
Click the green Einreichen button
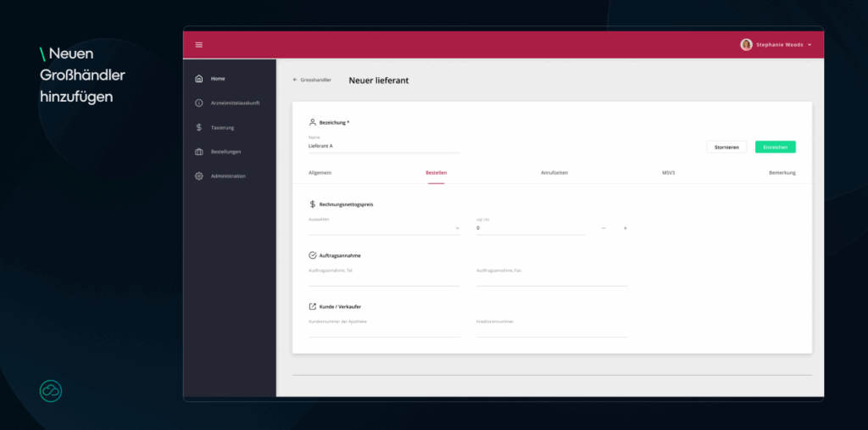pyautogui.click(x=776, y=147)
